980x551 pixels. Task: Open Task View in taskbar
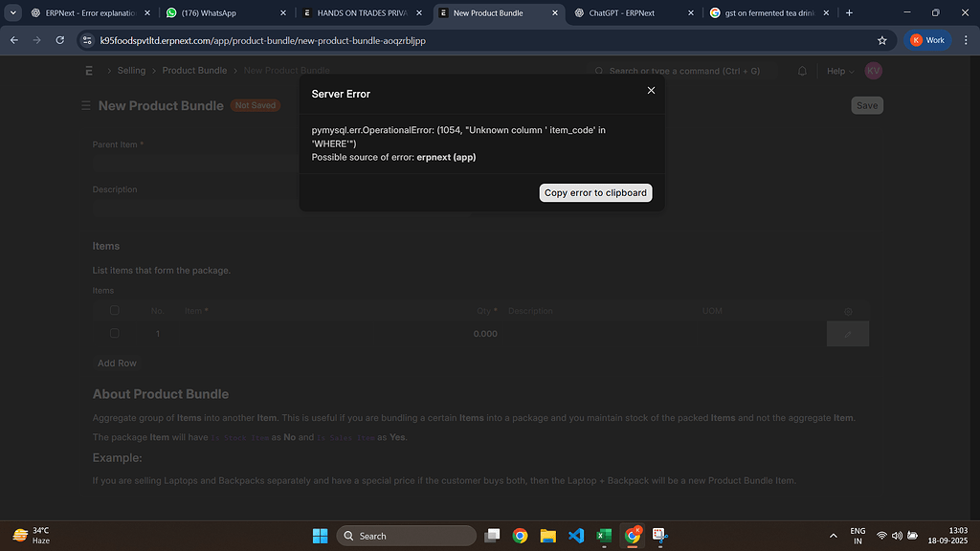click(493, 536)
